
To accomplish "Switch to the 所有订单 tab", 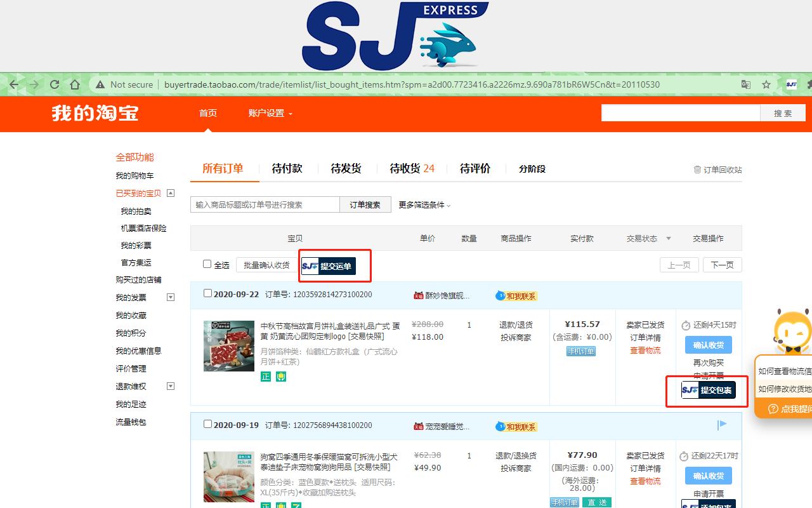I will 223,168.
